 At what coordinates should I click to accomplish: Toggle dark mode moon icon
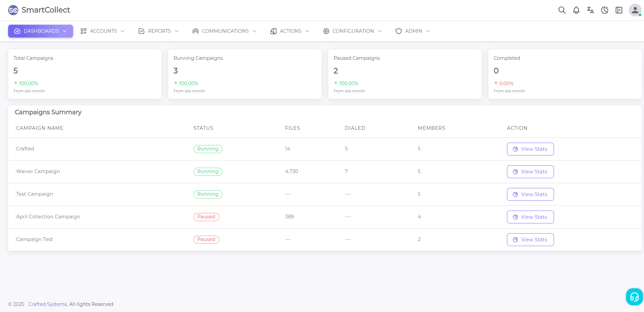(x=604, y=10)
